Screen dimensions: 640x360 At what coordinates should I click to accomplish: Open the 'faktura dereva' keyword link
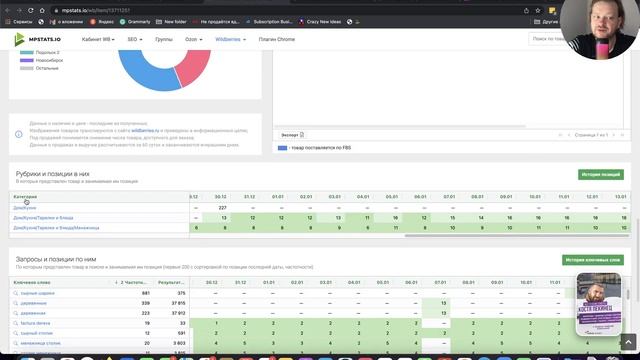[x=36, y=323]
